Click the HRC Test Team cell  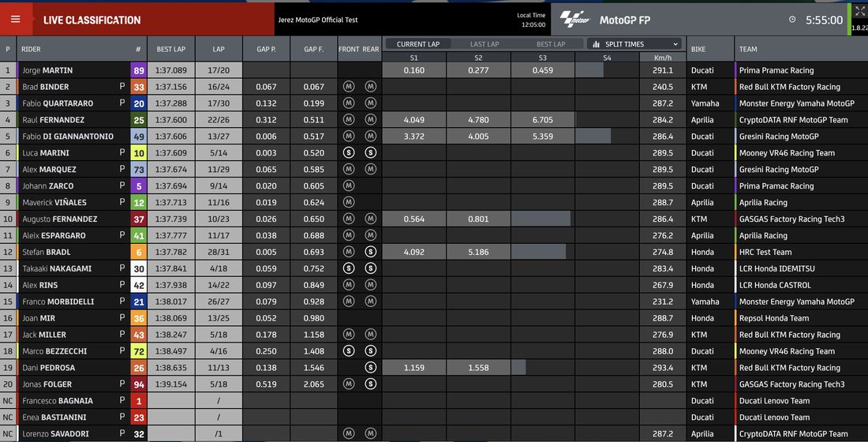point(765,252)
